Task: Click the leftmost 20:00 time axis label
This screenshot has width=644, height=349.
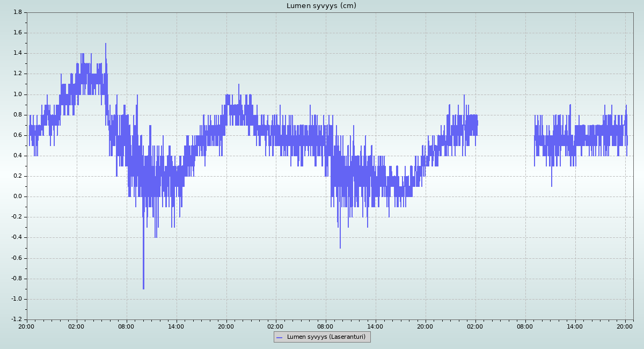Action: pyautogui.click(x=27, y=326)
